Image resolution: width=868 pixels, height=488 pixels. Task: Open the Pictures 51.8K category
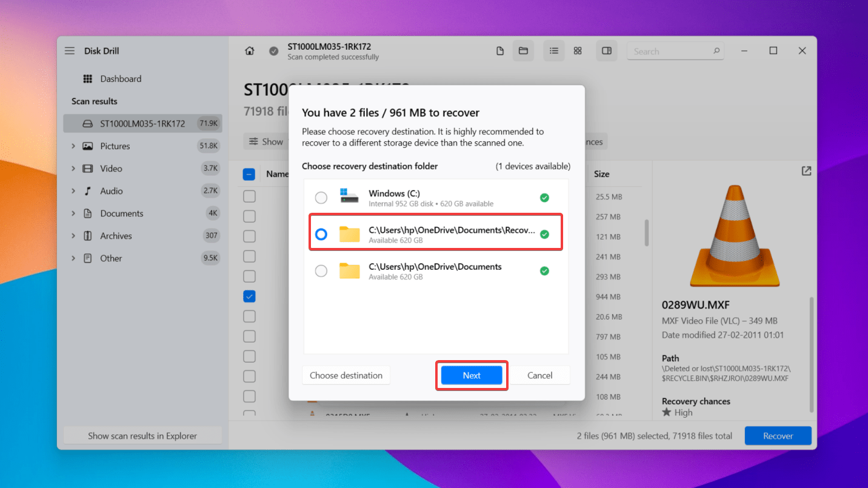(x=142, y=146)
